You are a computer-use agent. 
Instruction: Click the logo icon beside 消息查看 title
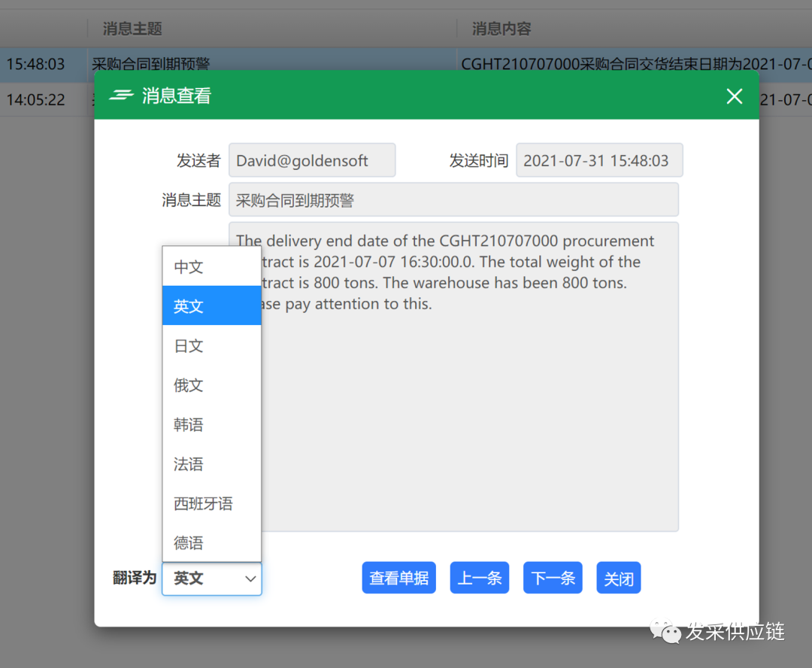click(x=123, y=96)
